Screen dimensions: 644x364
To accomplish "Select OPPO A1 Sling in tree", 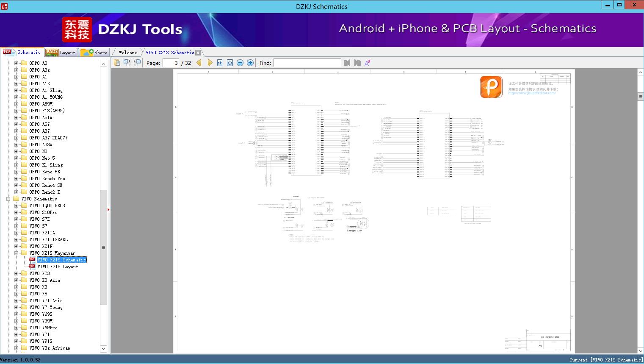I will click(x=46, y=90).
